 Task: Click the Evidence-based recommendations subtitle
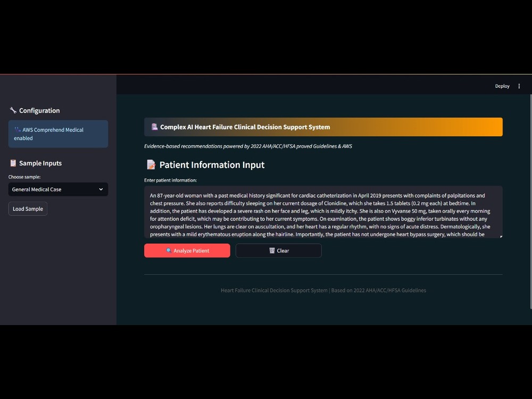(248, 146)
